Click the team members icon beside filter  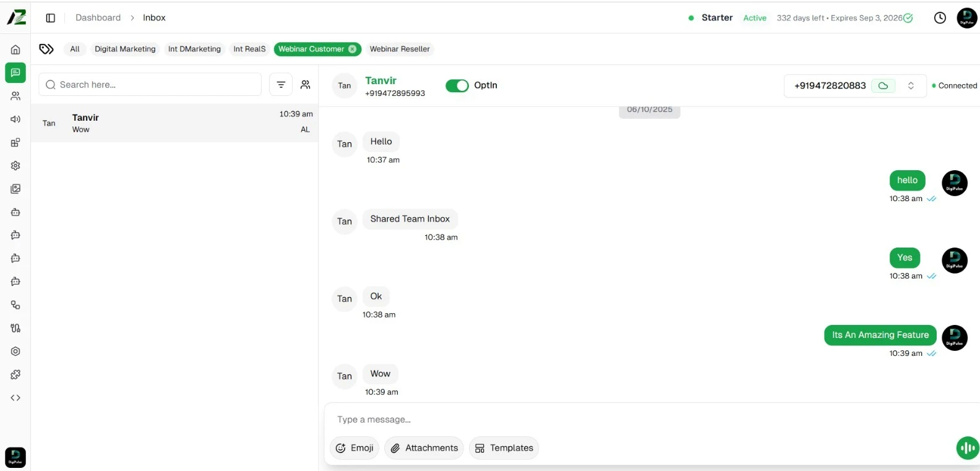[x=305, y=85]
